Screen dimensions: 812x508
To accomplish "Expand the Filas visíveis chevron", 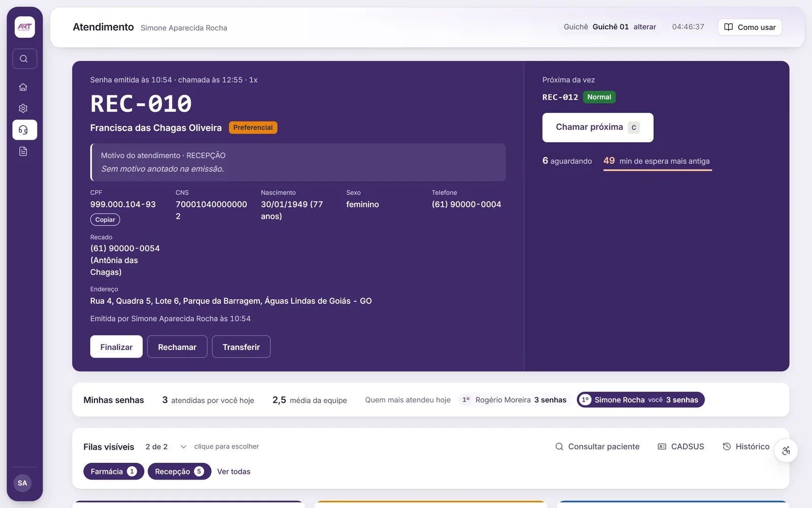I will [183, 447].
